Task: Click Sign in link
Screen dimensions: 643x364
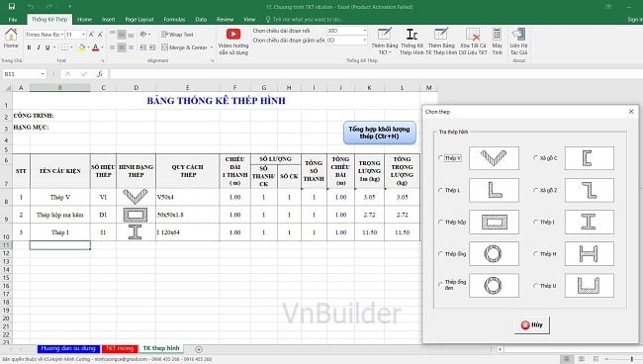Action: [x=634, y=19]
